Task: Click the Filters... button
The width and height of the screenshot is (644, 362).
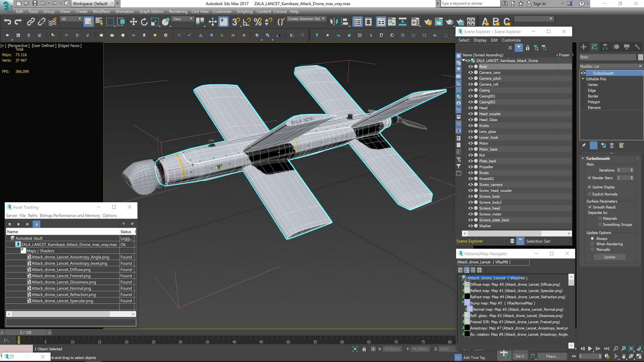Action: (x=552, y=356)
